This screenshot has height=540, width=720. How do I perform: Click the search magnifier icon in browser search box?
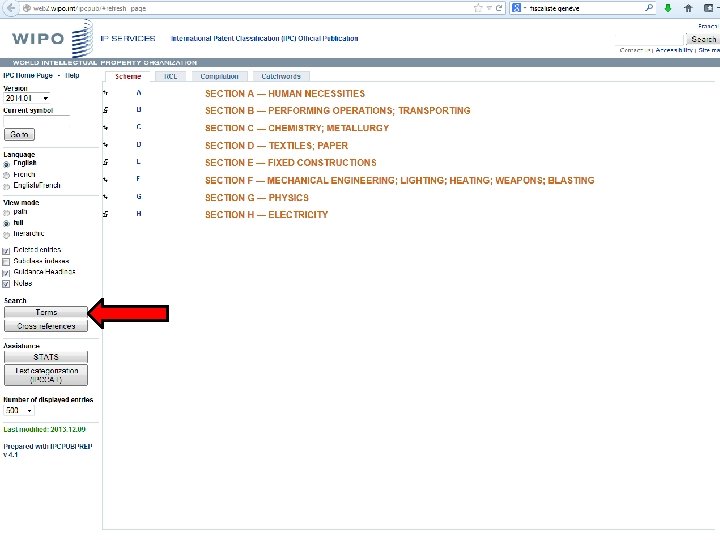point(649,8)
